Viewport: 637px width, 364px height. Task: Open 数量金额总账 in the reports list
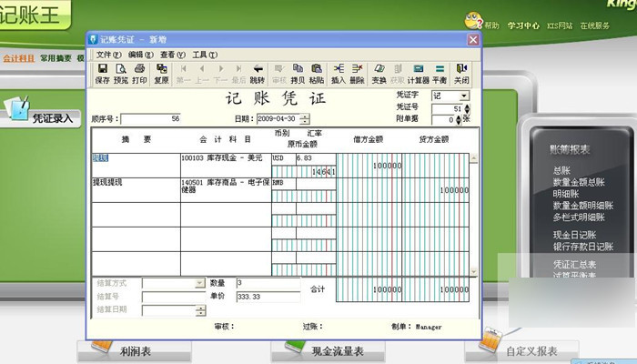(577, 182)
